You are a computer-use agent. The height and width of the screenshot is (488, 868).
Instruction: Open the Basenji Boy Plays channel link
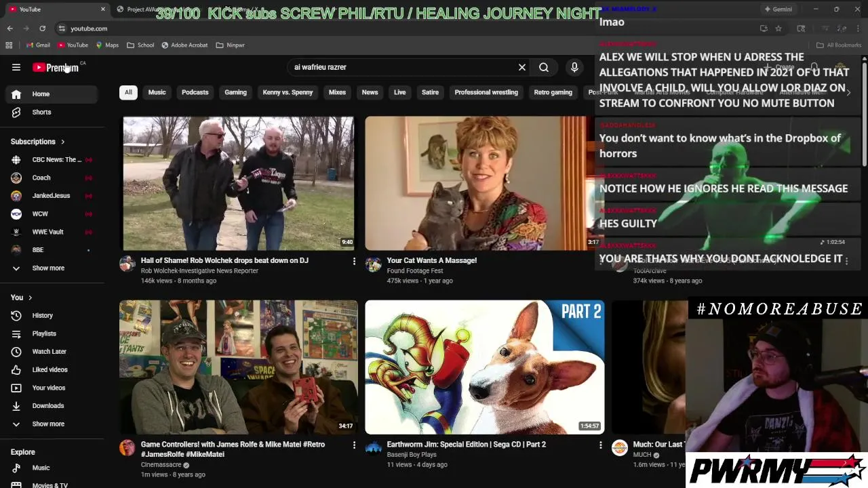point(411,455)
